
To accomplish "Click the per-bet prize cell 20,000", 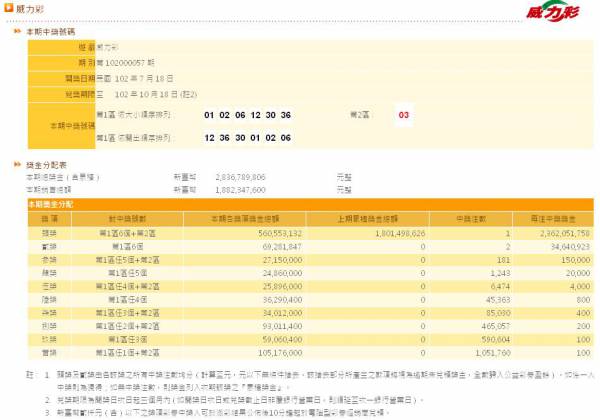I will click(x=578, y=273).
